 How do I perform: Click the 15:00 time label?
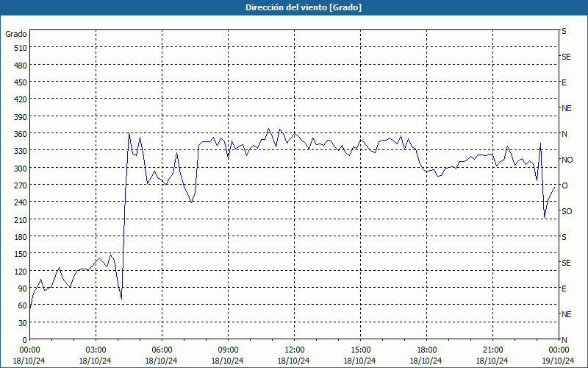360,350
